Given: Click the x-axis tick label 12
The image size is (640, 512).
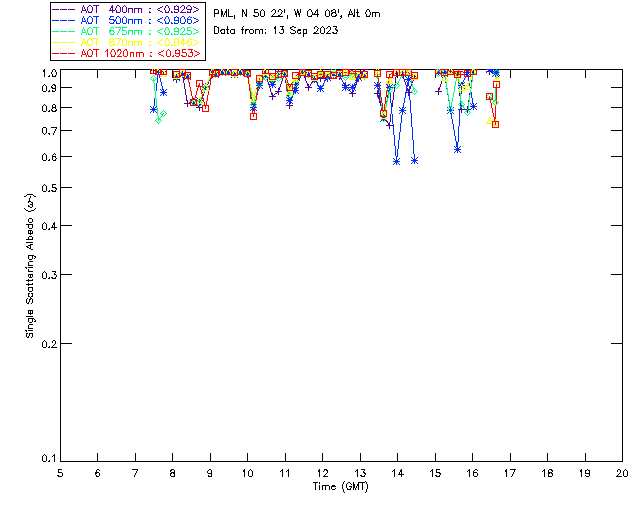Looking at the screenshot, I should [322, 473].
